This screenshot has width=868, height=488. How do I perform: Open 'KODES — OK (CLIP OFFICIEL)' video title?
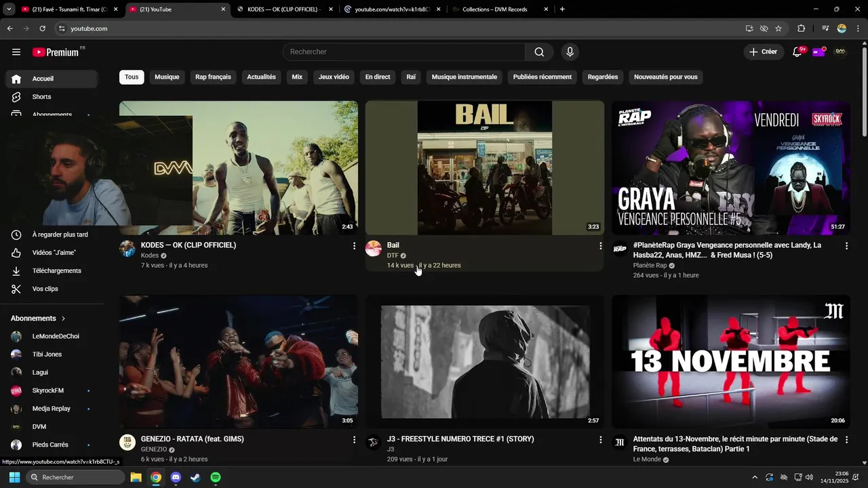(x=189, y=245)
